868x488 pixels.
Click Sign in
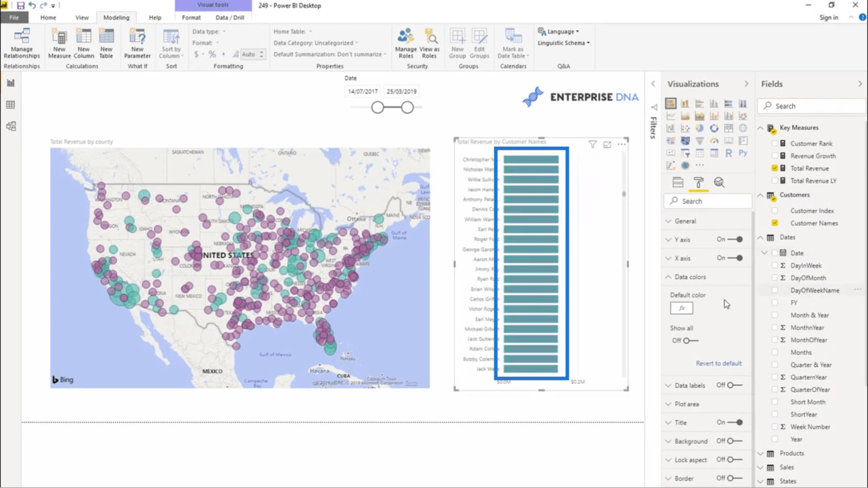point(829,18)
